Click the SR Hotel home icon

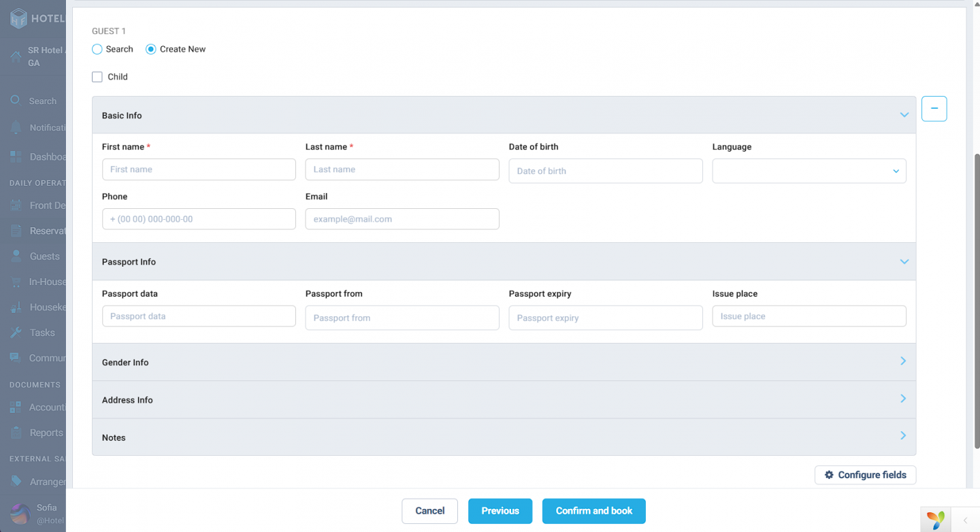[16, 57]
